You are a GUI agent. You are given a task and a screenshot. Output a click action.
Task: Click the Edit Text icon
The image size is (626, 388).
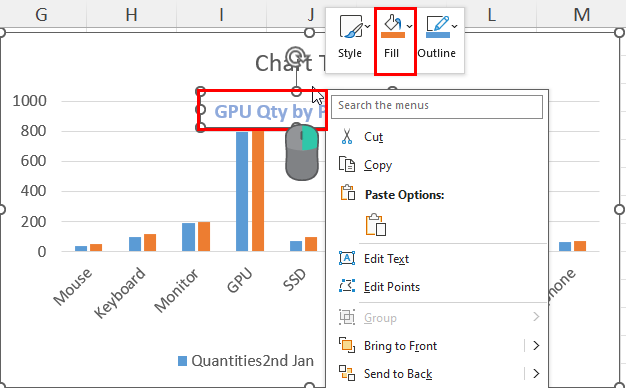pos(347,258)
